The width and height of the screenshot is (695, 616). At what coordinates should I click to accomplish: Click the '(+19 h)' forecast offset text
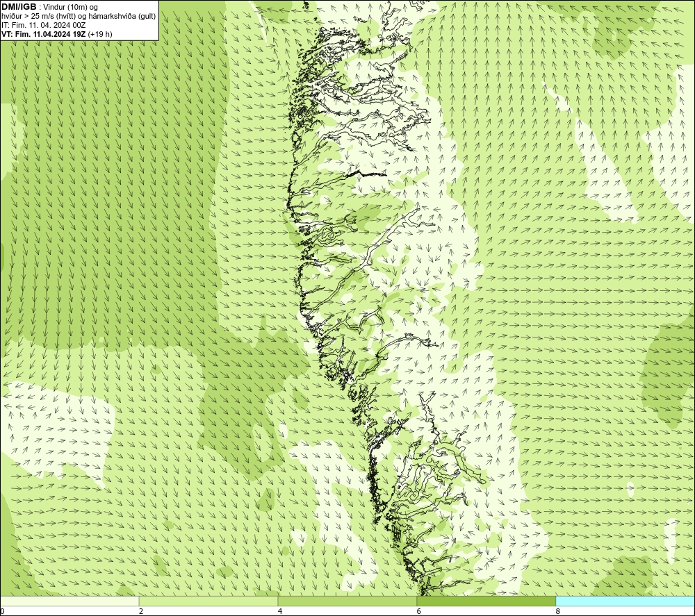point(100,34)
